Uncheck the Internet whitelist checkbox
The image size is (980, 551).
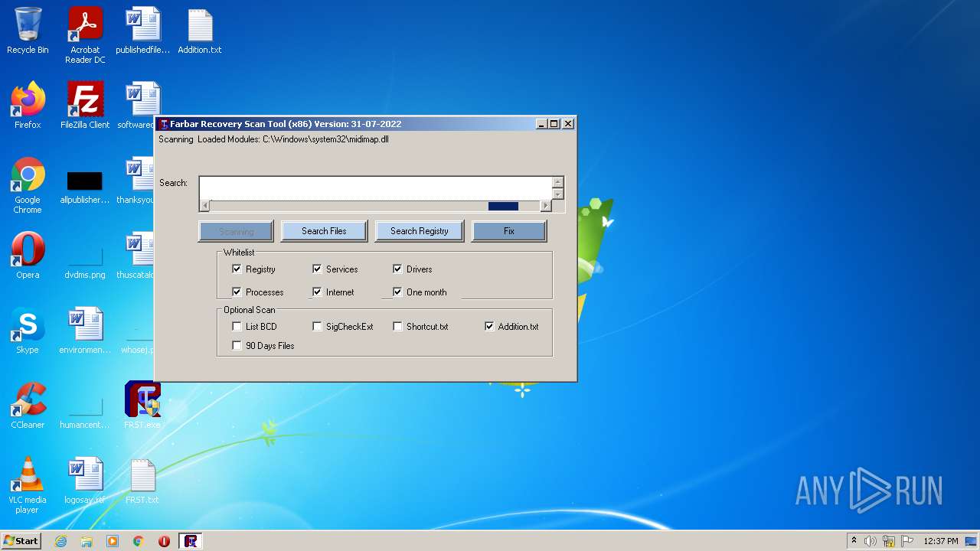(x=317, y=292)
